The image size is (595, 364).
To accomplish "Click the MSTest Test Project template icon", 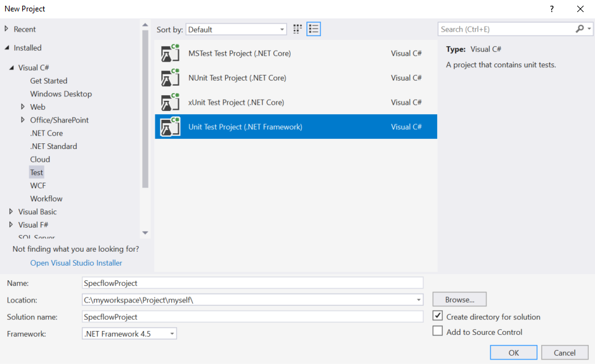I will tap(170, 54).
